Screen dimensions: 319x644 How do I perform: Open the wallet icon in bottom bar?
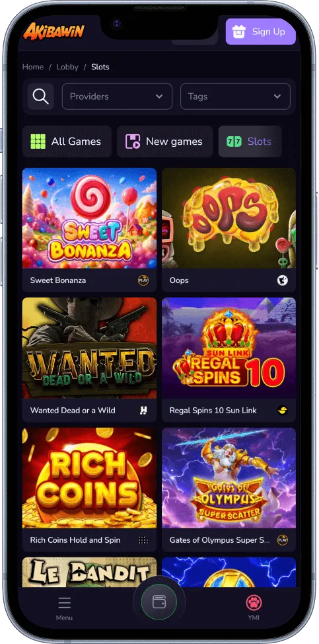(159, 602)
